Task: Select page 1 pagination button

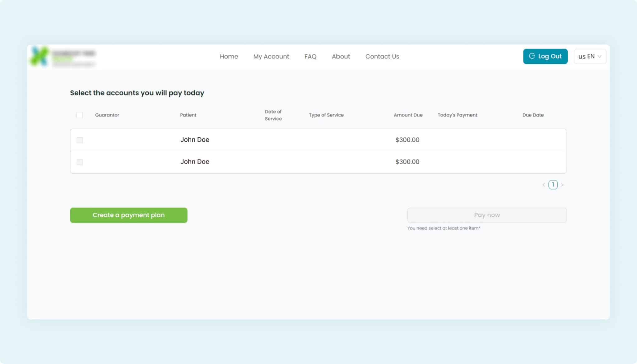Action: (x=553, y=184)
